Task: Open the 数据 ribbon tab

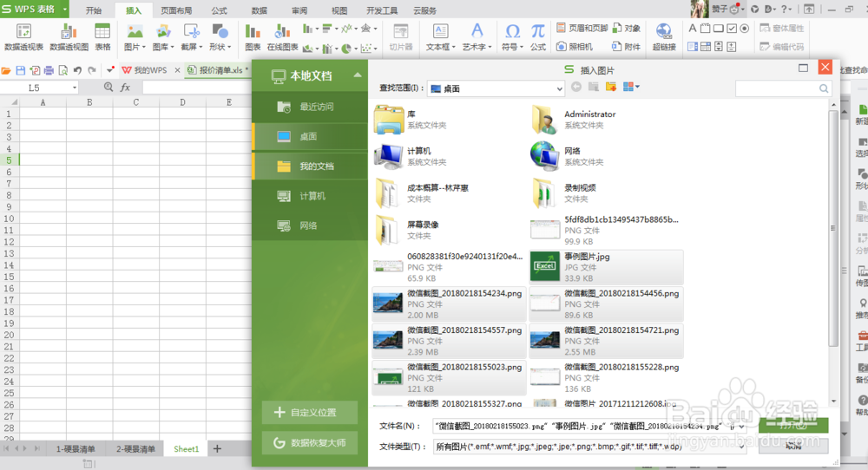Action: (x=259, y=10)
